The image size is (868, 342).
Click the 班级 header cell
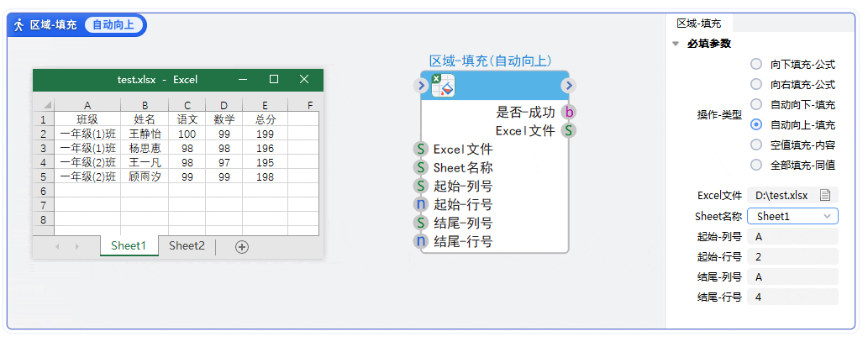pos(87,119)
